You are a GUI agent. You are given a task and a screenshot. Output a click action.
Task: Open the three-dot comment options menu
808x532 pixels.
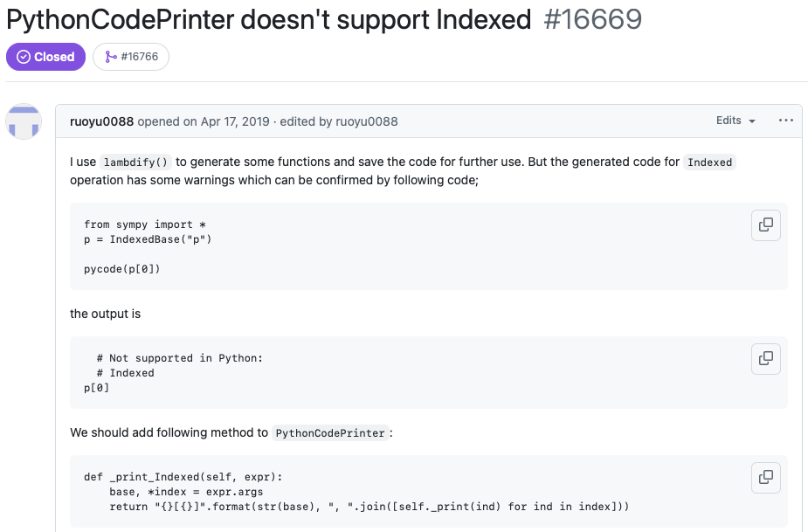coord(785,121)
